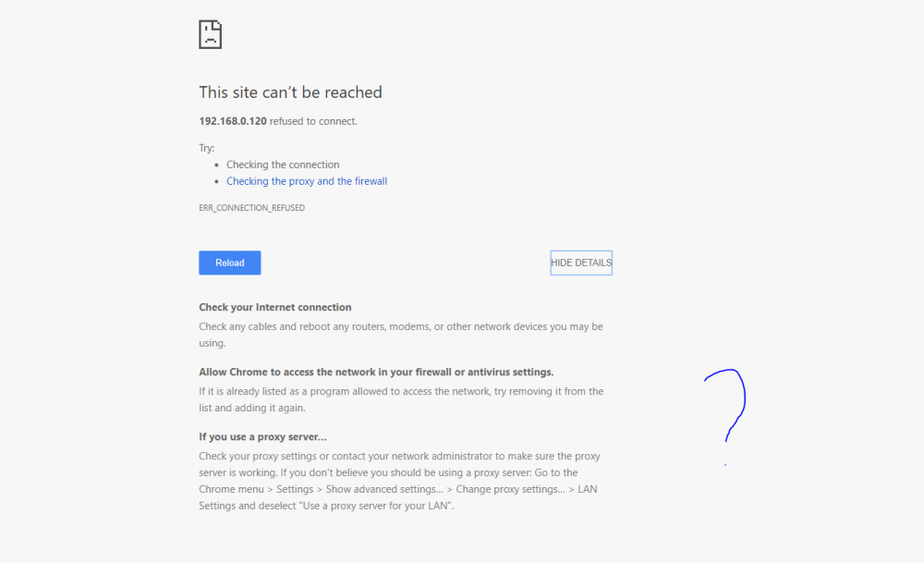This screenshot has height=563, width=924.
Task: Click the Check your Internet connection heading
Action: pyautogui.click(x=275, y=307)
